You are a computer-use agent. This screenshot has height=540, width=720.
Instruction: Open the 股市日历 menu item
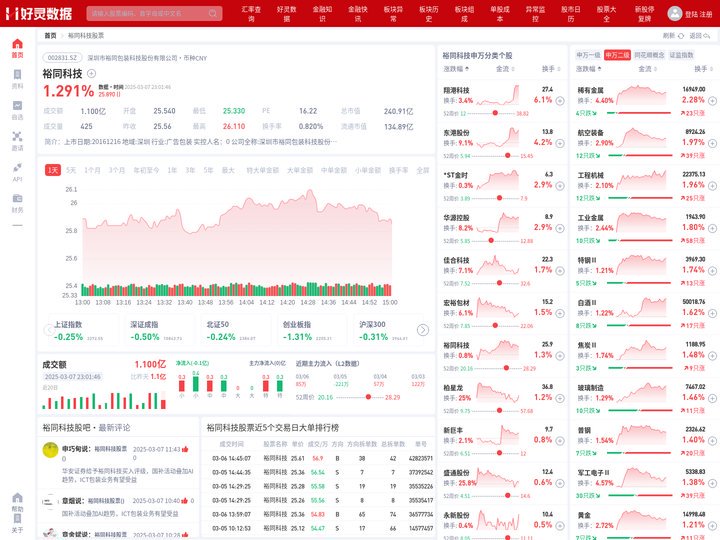coord(571,13)
